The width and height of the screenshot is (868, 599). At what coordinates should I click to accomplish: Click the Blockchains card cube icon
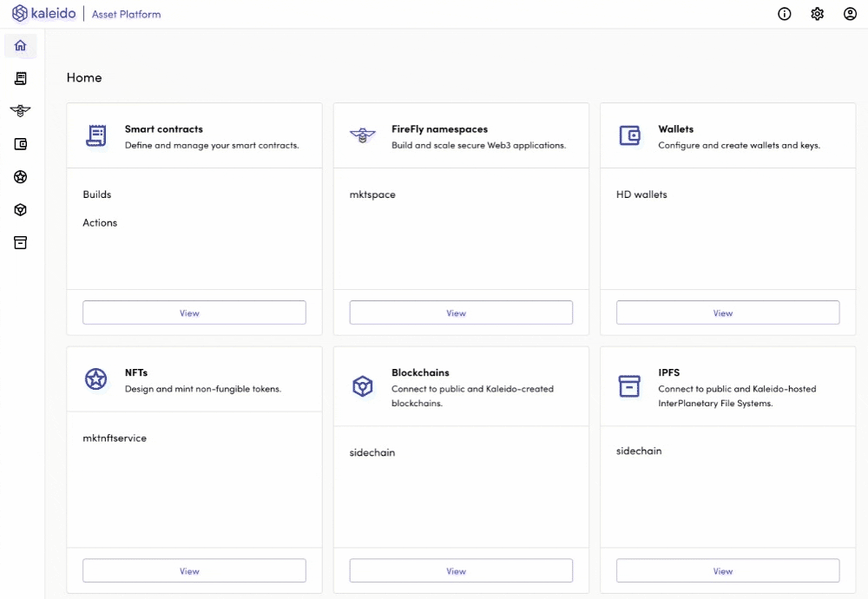[x=363, y=385]
